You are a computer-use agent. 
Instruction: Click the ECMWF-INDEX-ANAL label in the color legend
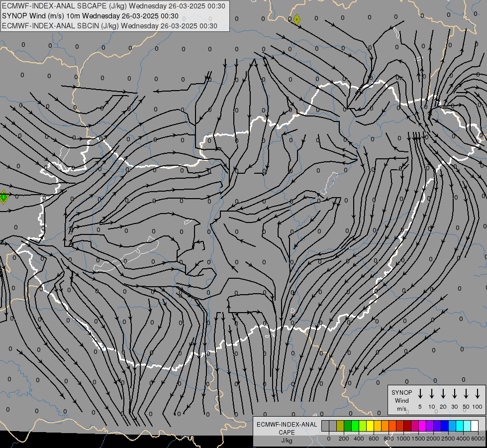click(287, 425)
